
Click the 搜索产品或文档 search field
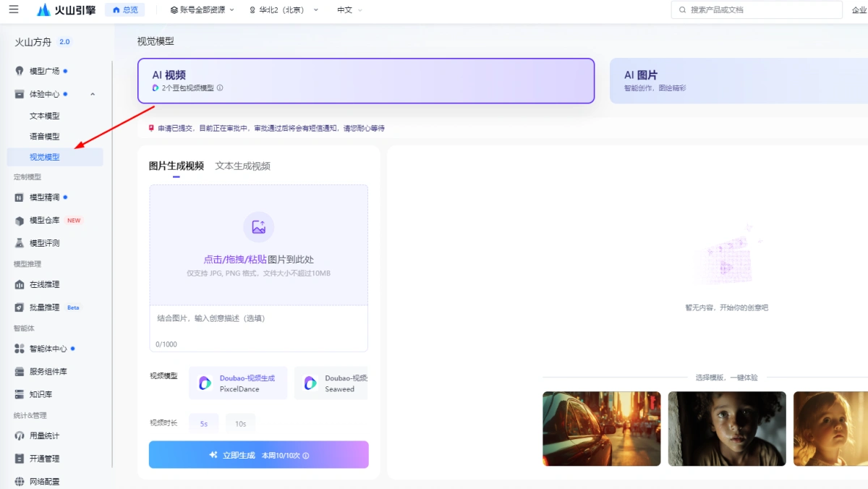pyautogui.click(x=757, y=10)
